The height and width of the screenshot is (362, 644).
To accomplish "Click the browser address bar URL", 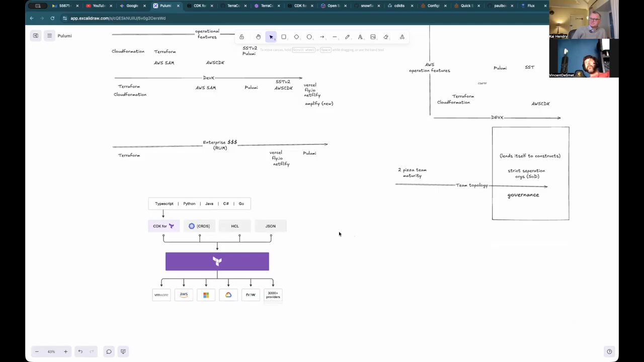I will click(x=118, y=18).
